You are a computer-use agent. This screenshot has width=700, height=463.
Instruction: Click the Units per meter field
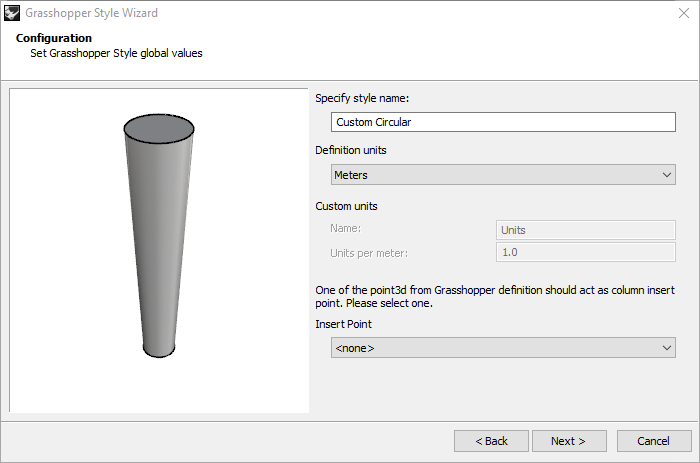point(585,253)
